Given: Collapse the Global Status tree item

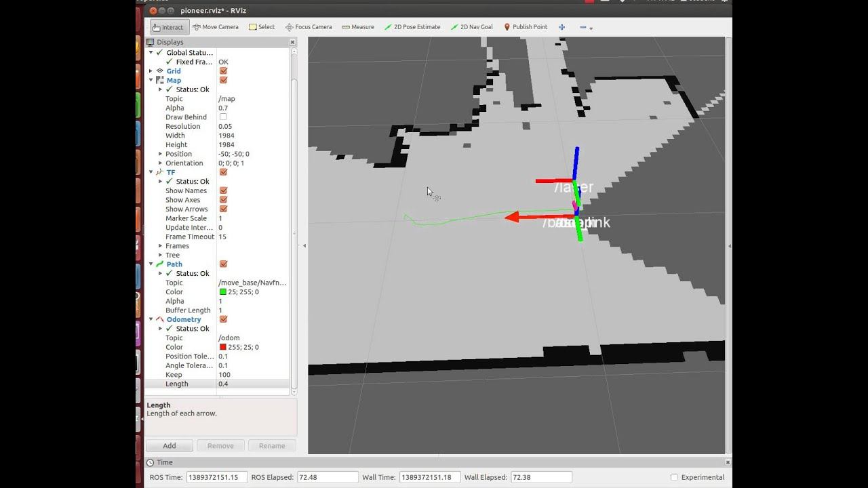Looking at the screenshot, I should (151, 52).
